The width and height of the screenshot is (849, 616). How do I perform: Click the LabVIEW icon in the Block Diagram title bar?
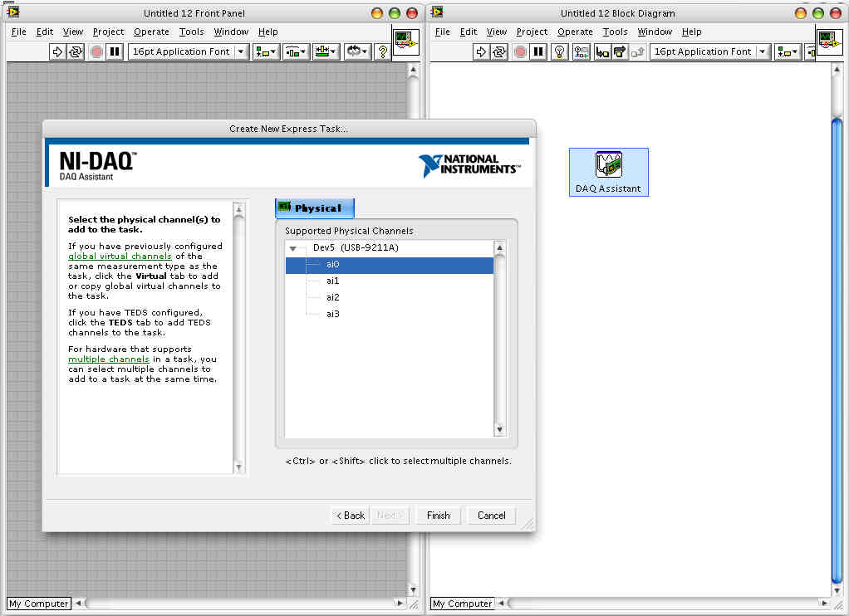pos(437,12)
